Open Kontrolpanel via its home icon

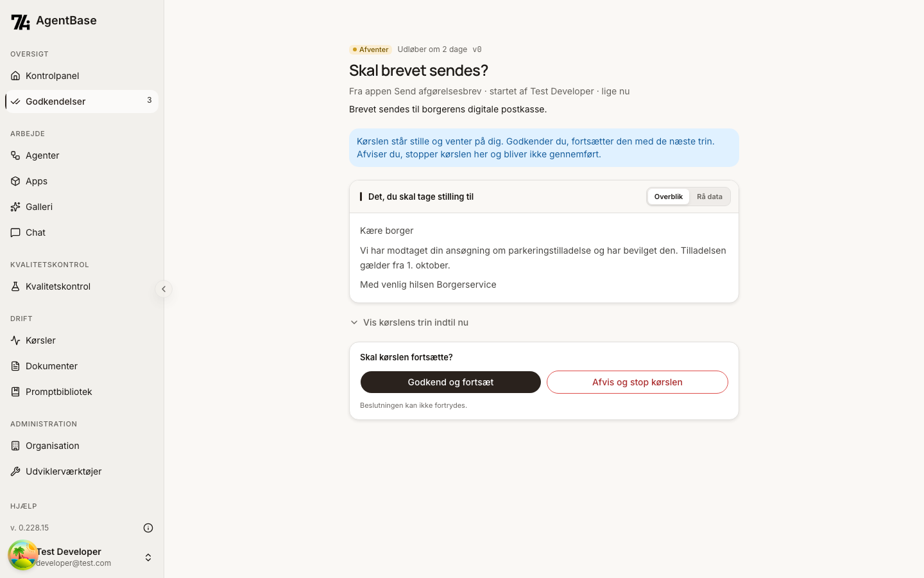tap(15, 76)
